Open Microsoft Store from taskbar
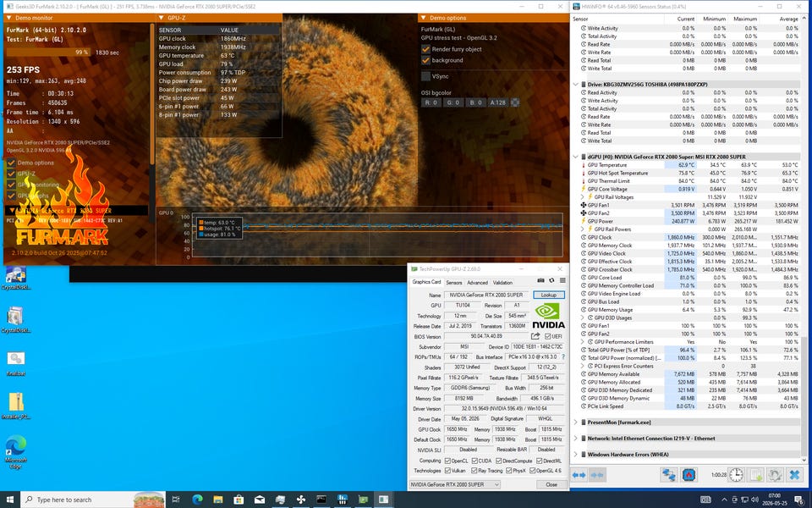This screenshot has height=508, width=812. click(x=239, y=500)
